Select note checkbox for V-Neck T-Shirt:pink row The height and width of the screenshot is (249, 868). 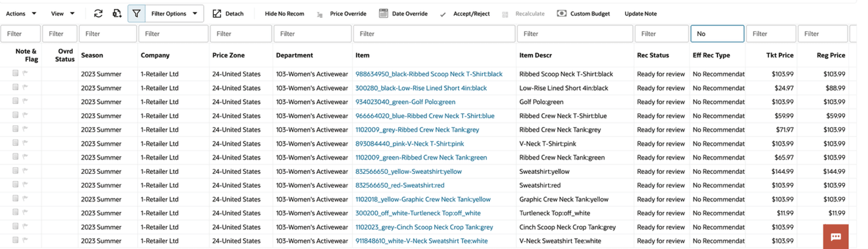pos(15,143)
